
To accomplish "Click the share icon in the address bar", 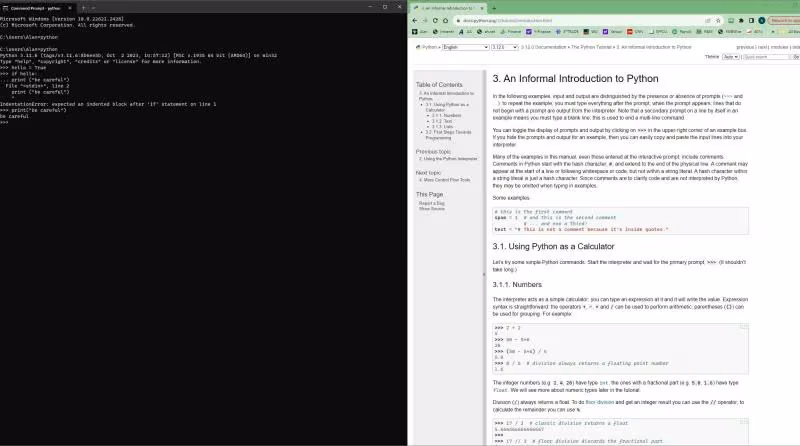I will (708, 20).
